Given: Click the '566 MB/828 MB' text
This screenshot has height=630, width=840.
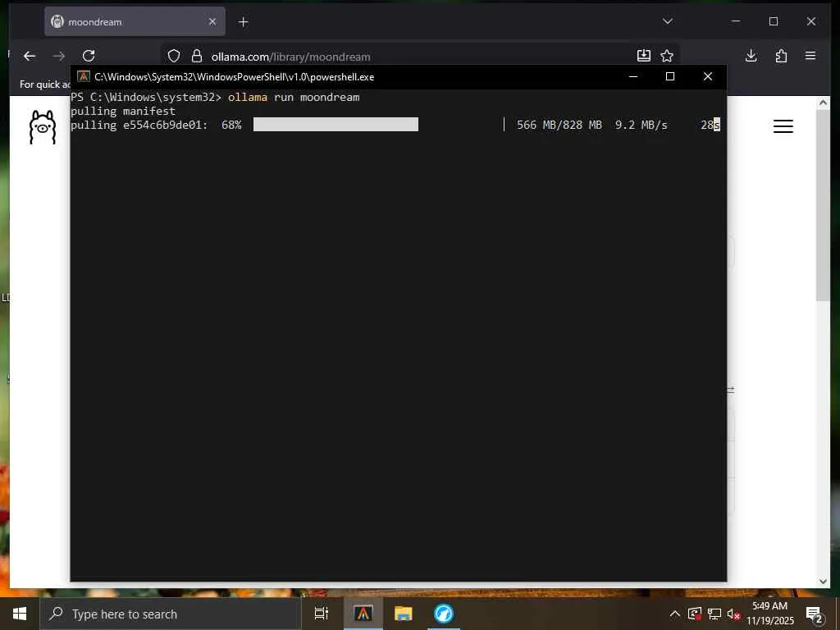Looking at the screenshot, I should pos(559,125).
